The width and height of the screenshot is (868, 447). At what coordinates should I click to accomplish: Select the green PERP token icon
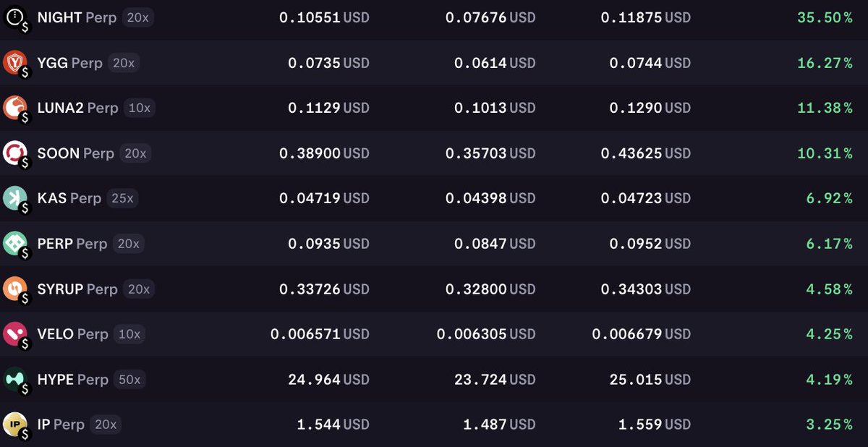16,243
